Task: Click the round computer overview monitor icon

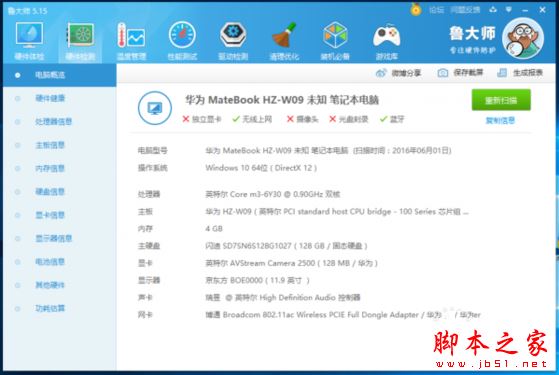Action: (155, 108)
